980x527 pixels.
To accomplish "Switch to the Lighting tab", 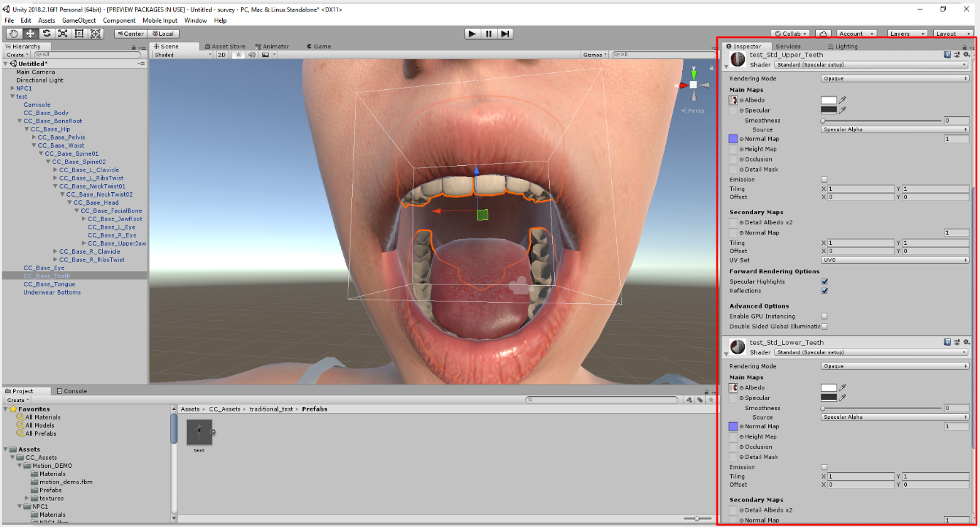I will click(x=843, y=46).
